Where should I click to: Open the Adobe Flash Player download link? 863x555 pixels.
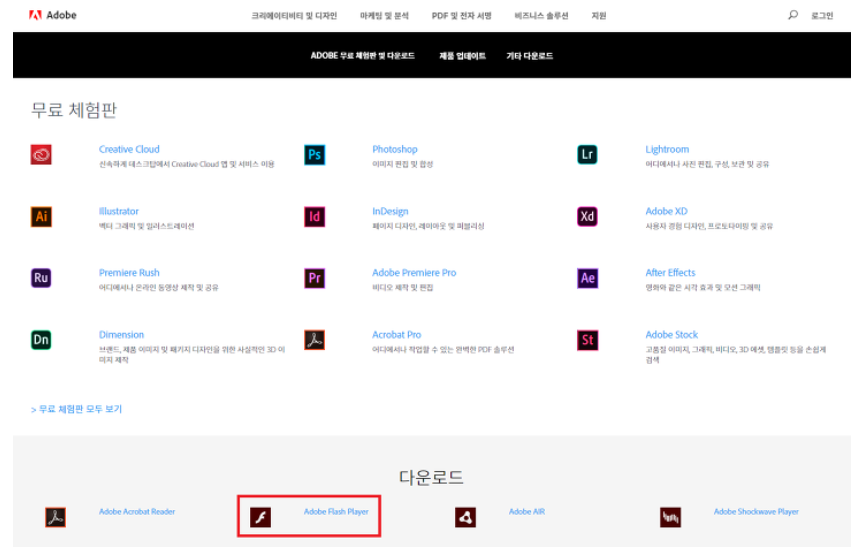pyautogui.click(x=336, y=512)
